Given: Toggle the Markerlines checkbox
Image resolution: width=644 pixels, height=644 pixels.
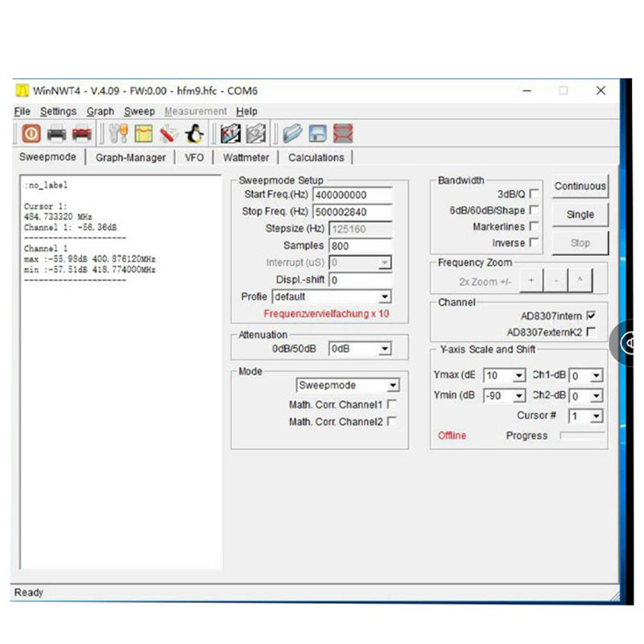Looking at the screenshot, I should coord(535,227).
